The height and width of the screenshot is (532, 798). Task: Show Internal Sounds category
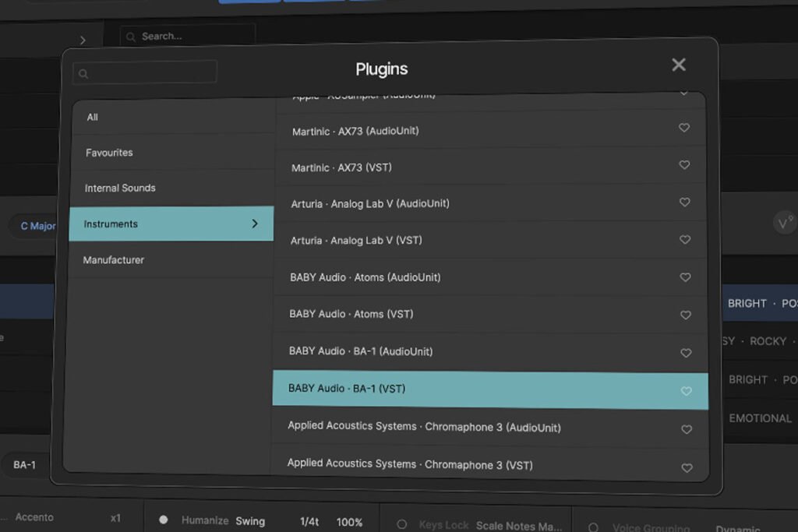[x=172, y=188]
